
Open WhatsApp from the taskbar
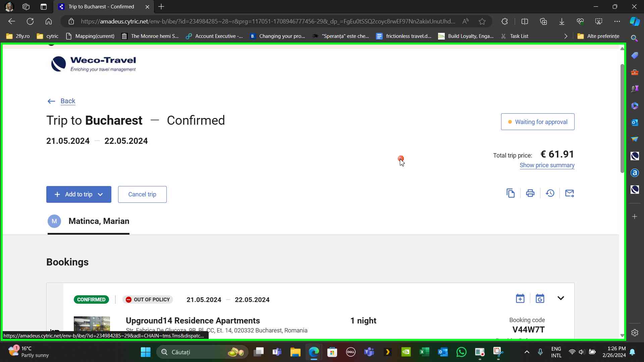click(462, 352)
